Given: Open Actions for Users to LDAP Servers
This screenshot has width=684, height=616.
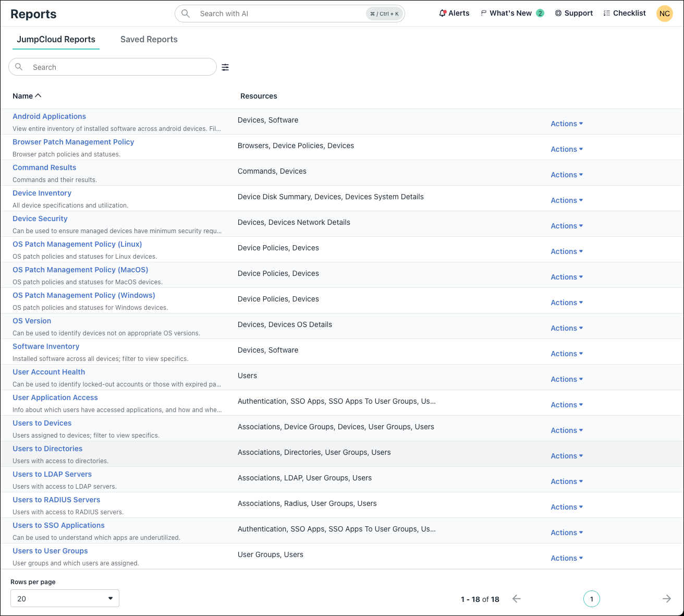Looking at the screenshot, I should click(x=567, y=481).
